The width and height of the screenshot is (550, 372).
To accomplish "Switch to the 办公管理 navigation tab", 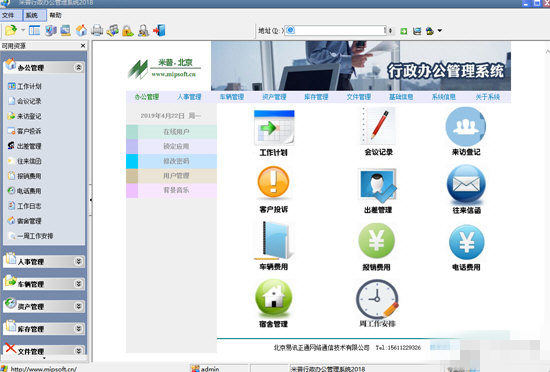I will (147, 97).
